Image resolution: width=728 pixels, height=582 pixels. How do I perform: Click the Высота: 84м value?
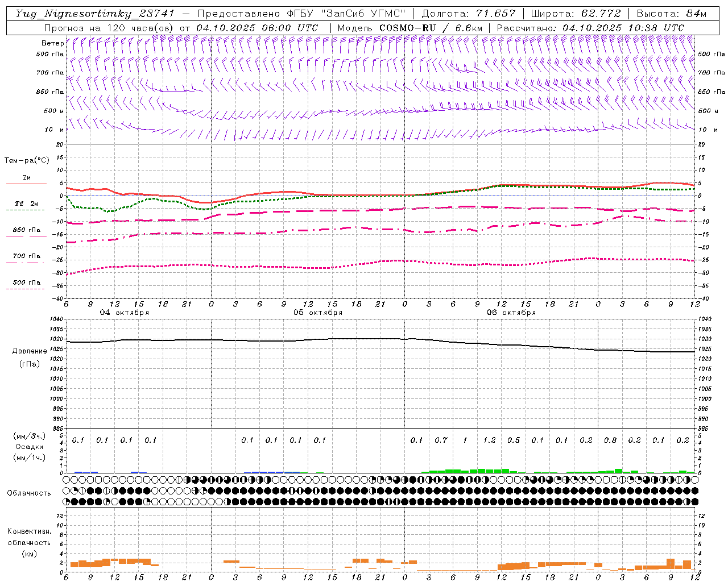click(x=672, y=14)
